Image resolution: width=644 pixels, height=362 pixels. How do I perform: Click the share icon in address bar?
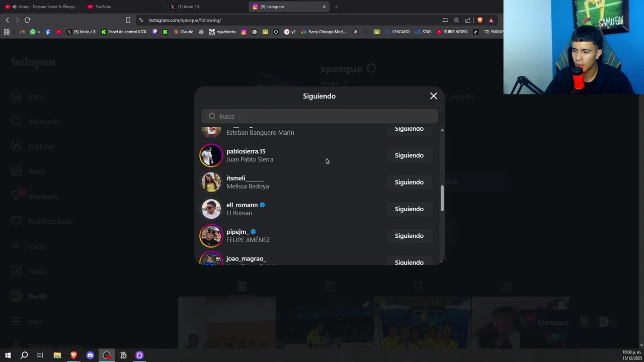468,20
